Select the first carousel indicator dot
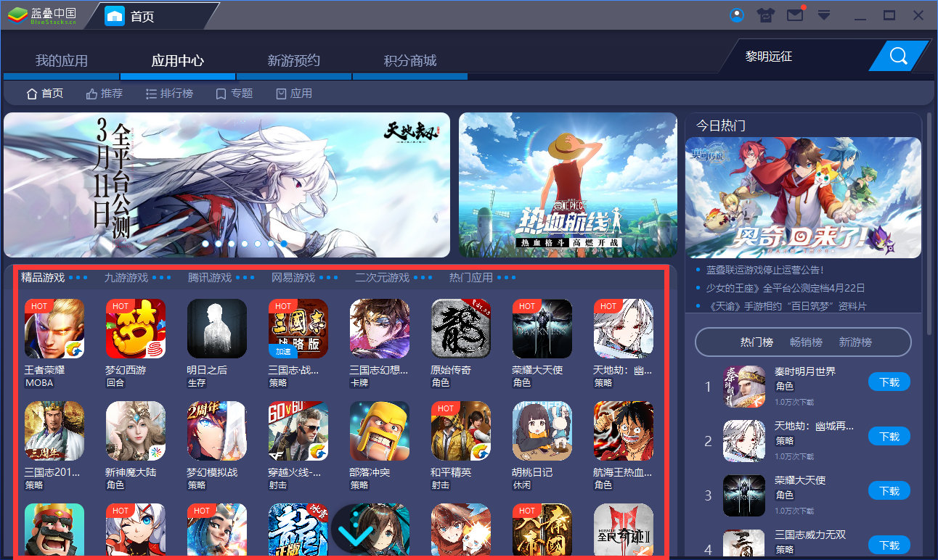The height and width of the screenshot is (560, 938). click(205, 244)
